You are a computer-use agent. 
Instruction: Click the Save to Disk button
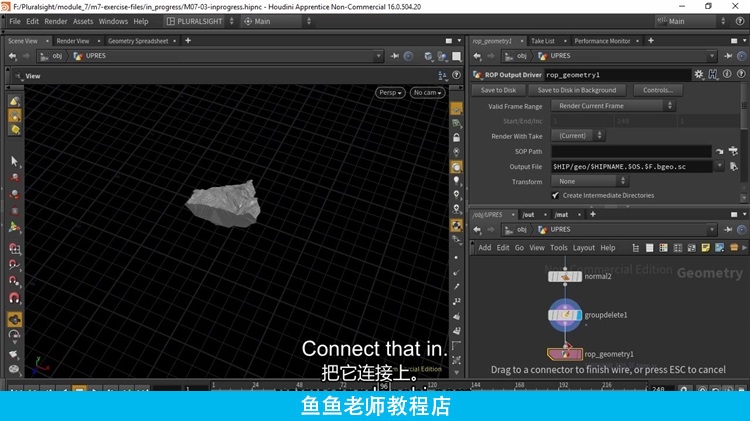coord(498,90)
